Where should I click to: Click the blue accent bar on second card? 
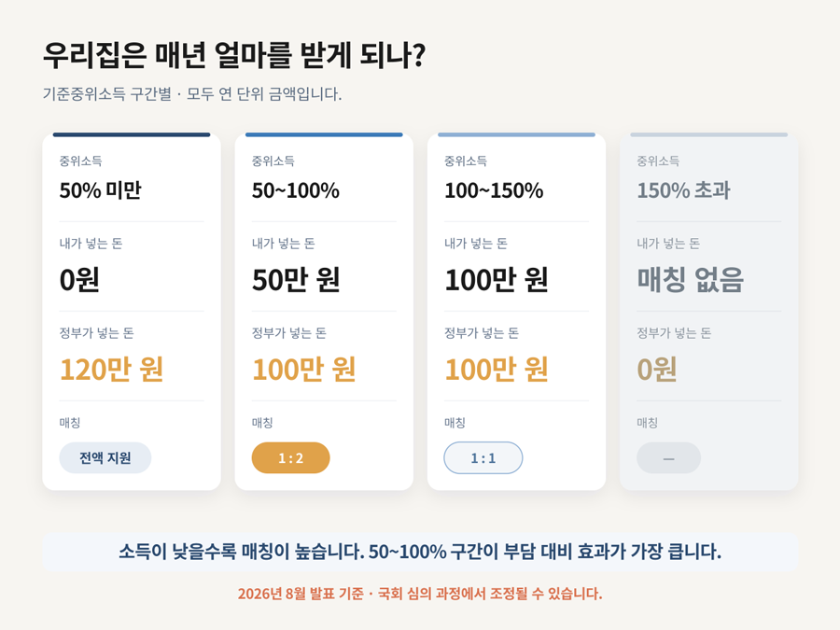point(324,134)
